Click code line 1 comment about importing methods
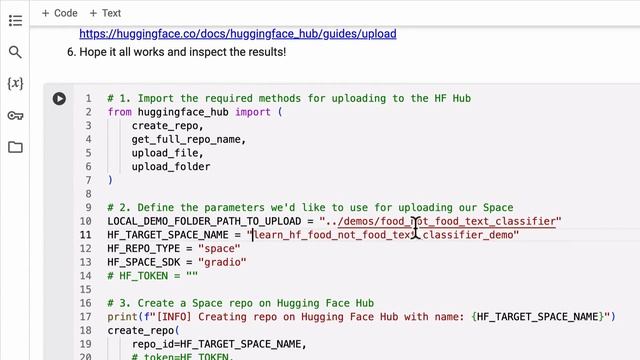The width and height of the screenshot is (640, 360). click(x=289, y=98)
